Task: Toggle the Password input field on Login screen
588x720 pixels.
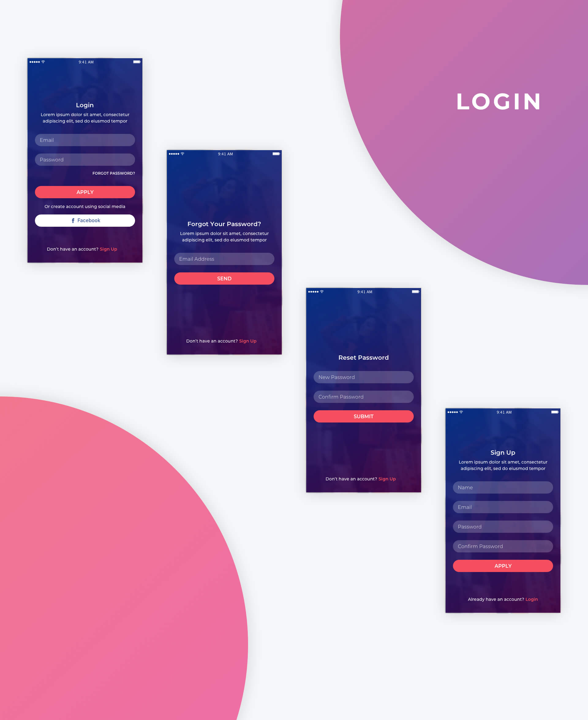Action: tap(84, 160)
